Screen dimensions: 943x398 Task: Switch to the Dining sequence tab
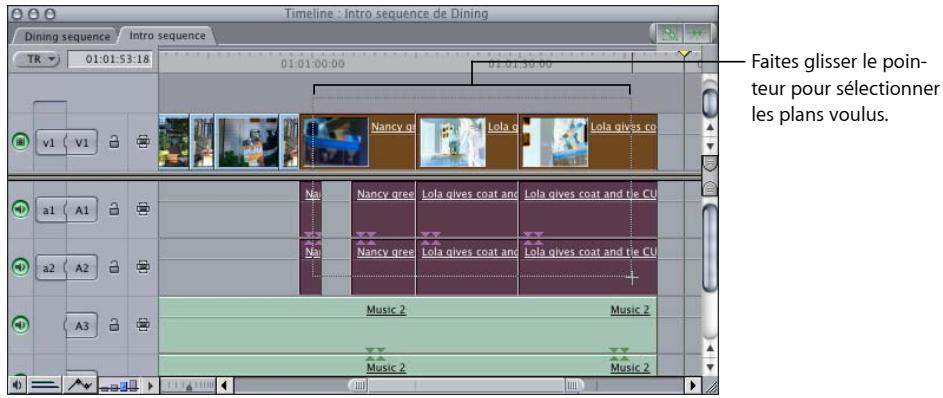point(67,37)
